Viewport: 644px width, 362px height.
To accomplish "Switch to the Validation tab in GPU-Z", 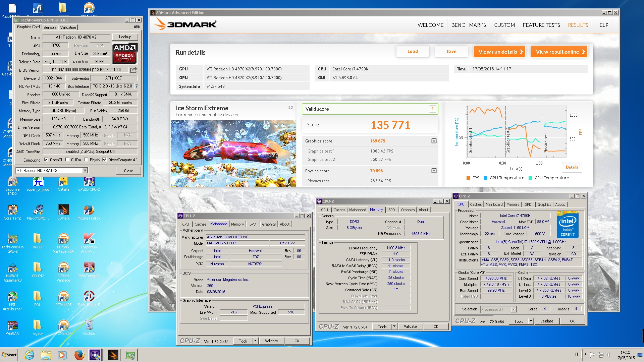I will (x=68, y=27).
